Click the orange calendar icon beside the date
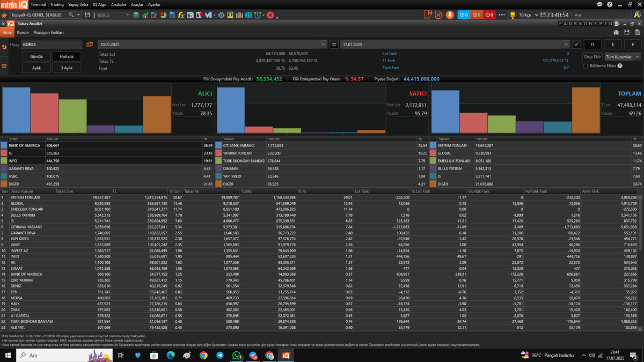Image resolution: width=644 pixels, height=362 pixels. pyautogui.click(x=90, y=45)
